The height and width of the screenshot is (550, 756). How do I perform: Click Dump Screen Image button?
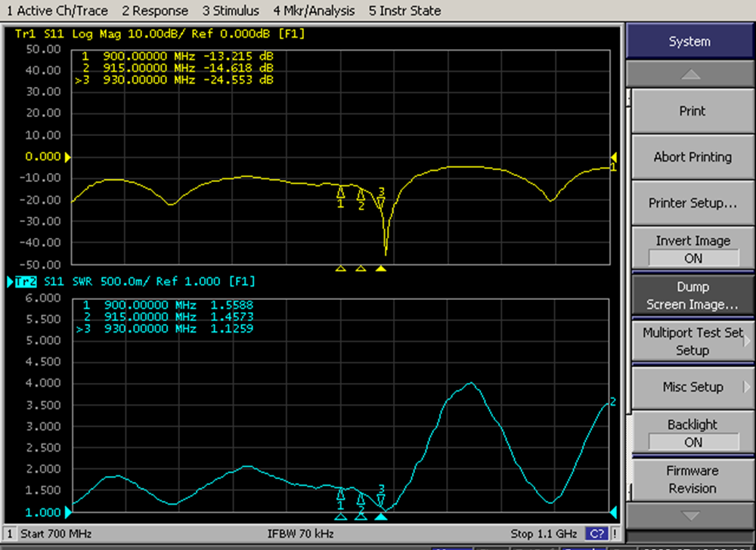click(692, 295)
